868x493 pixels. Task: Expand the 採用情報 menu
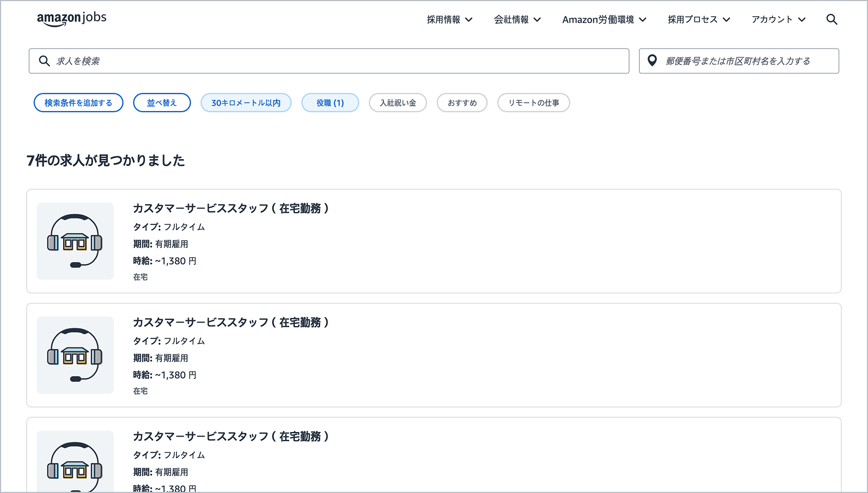[x=449, y=19]
